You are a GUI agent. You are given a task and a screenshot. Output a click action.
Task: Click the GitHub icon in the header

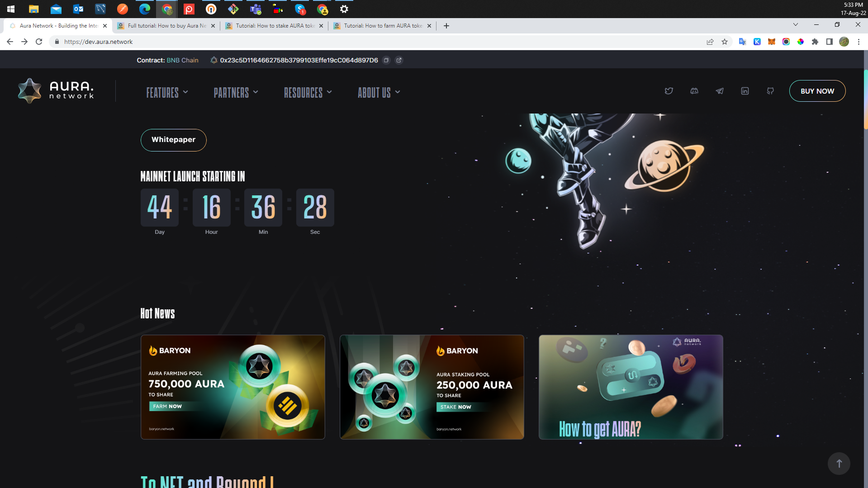coord(770,91)
